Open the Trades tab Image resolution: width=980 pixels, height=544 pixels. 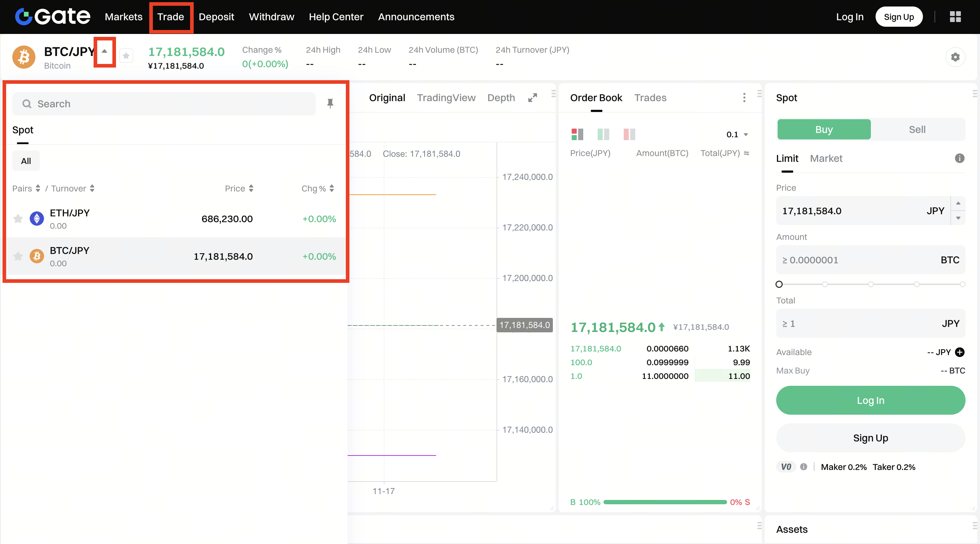650,98
